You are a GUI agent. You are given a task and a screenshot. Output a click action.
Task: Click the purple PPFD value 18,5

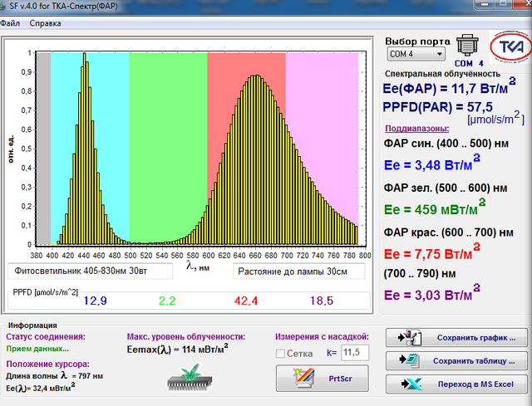point(322,301)
